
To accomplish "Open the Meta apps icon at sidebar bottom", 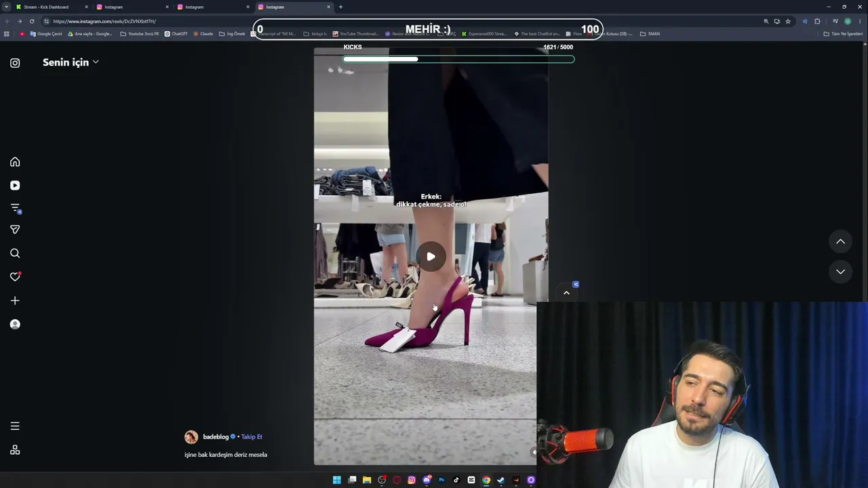I will point(15,450).
